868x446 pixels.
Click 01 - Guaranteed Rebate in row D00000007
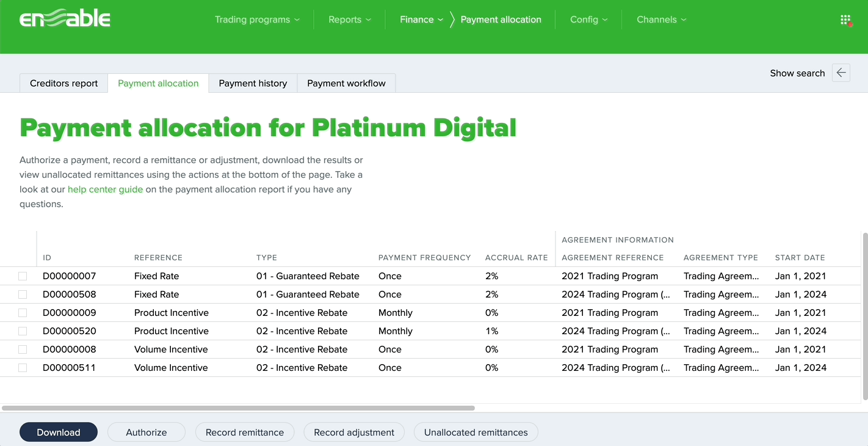point(308,276)
